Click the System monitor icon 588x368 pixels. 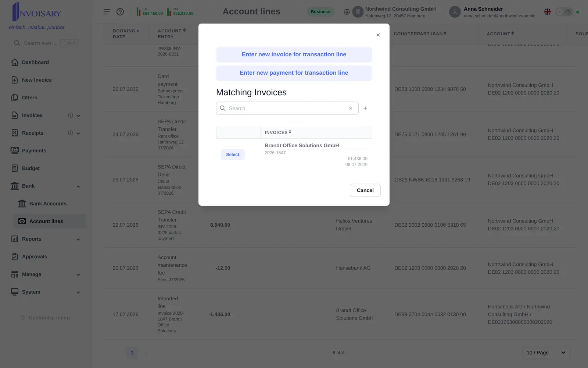(x=15, y=292)
